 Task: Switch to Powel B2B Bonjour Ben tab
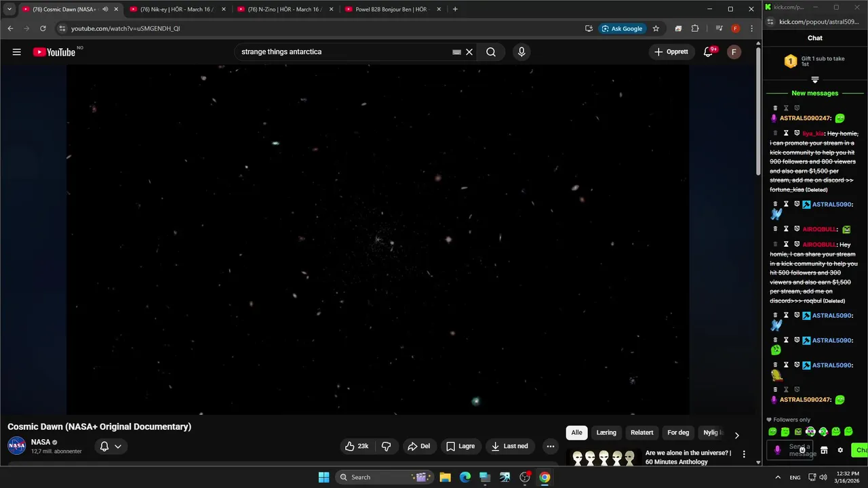[393, 9]
